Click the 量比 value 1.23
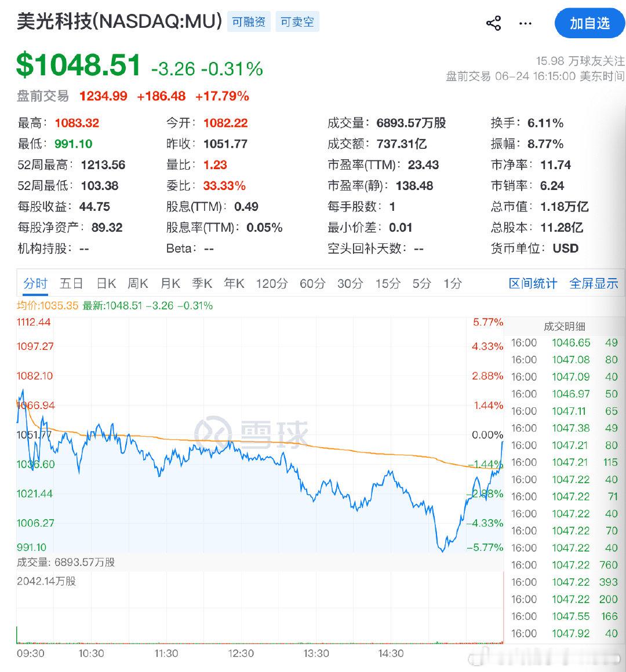The width and height of the screenshot is (626, 672). pyautogui.click(x=215, y=165)
